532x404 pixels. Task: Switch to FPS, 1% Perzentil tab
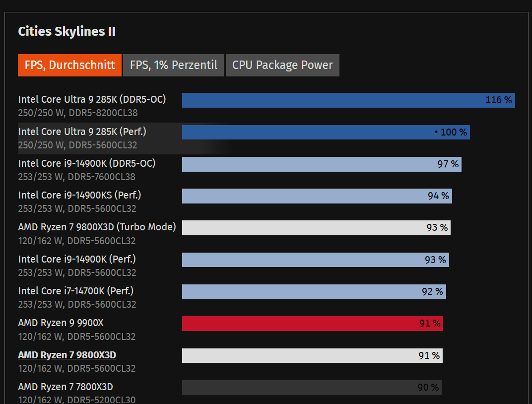173,65
